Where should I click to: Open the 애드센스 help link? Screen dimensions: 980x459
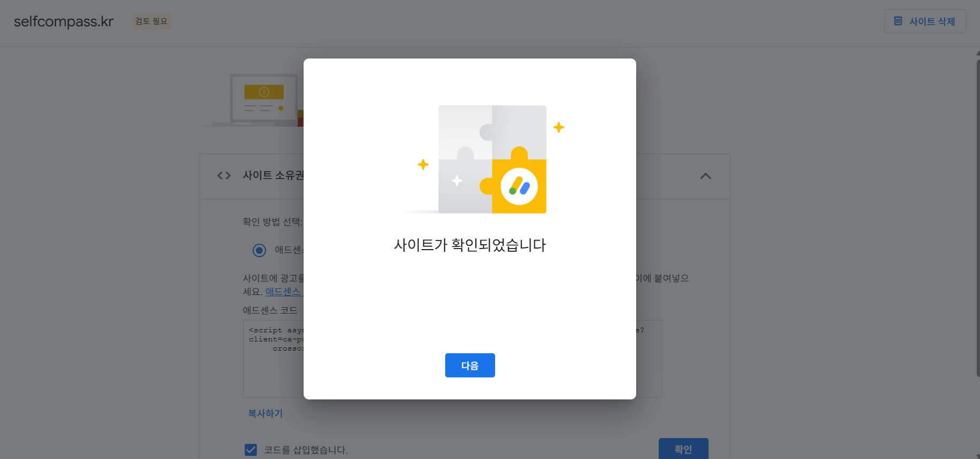click(x=284, y=292)
